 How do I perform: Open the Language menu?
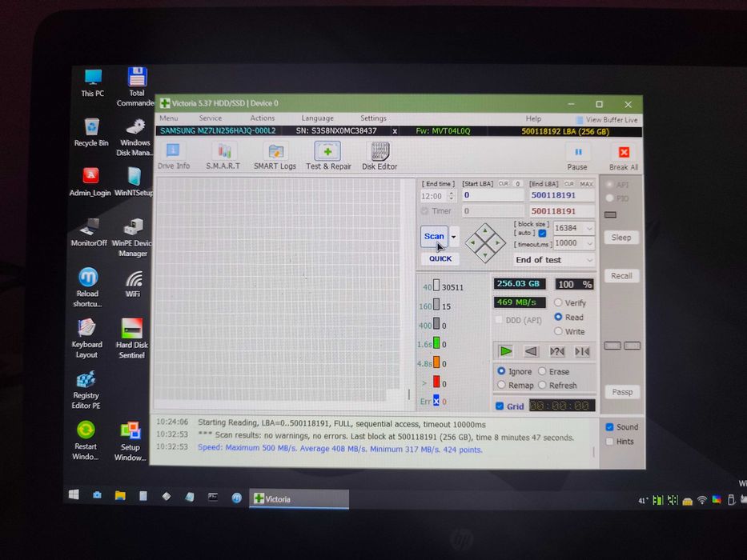coord(317,118)
